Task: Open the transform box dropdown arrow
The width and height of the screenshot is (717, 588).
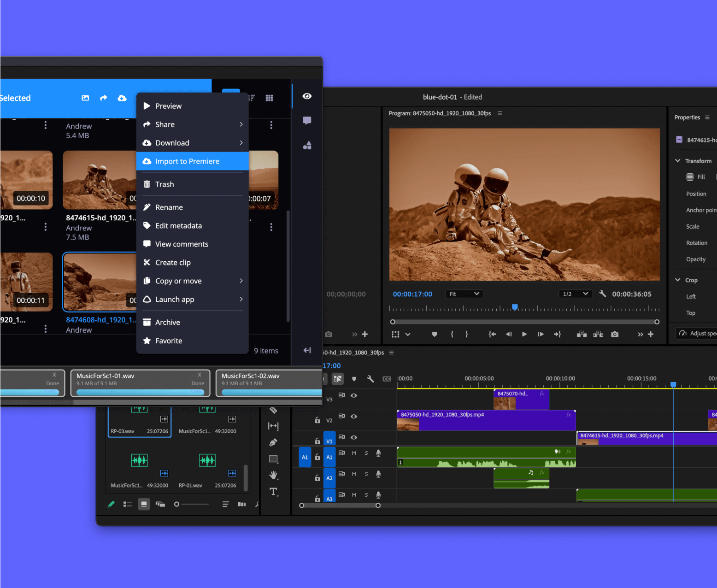Action: tap(408, 335)
